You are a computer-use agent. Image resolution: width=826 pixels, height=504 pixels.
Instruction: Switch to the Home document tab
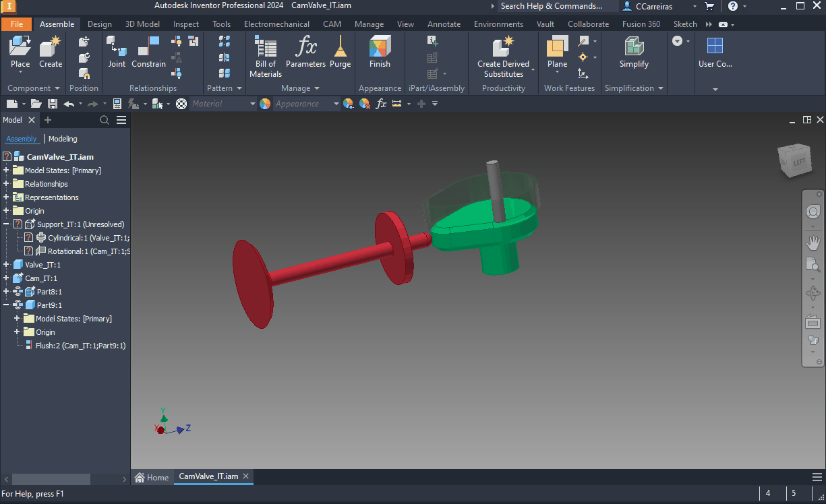tap(152, 477)
